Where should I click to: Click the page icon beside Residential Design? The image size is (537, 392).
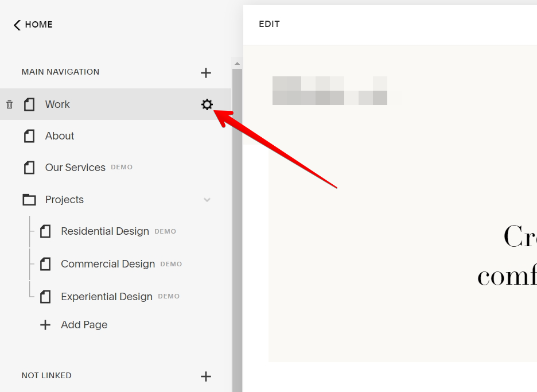pos(45,231)
